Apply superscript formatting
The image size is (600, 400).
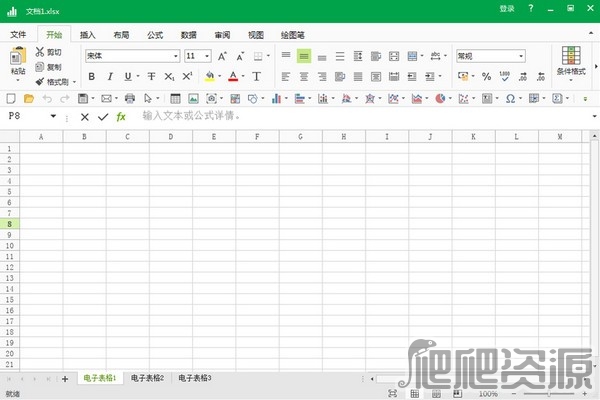pos(187,77)
